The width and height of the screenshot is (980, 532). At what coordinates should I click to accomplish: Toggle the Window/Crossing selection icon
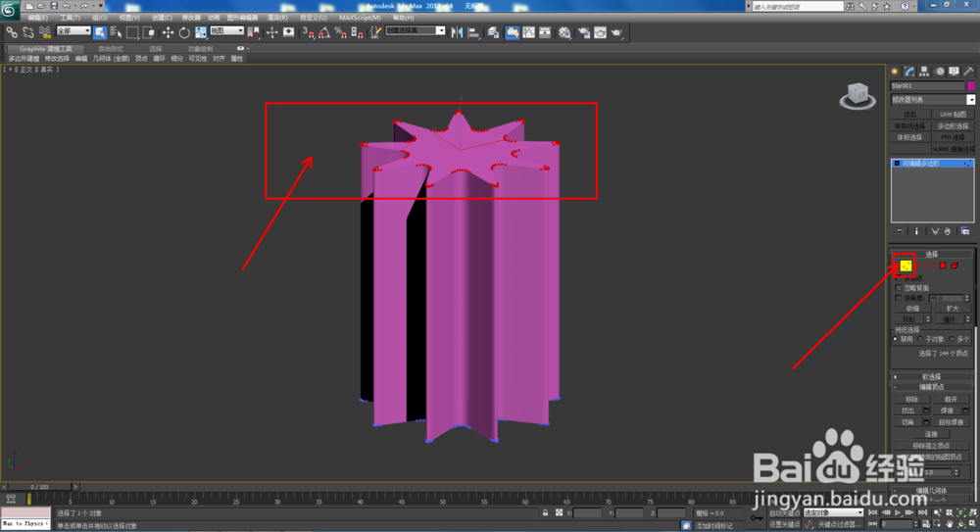pyautogui.click(x=148, y=32)
